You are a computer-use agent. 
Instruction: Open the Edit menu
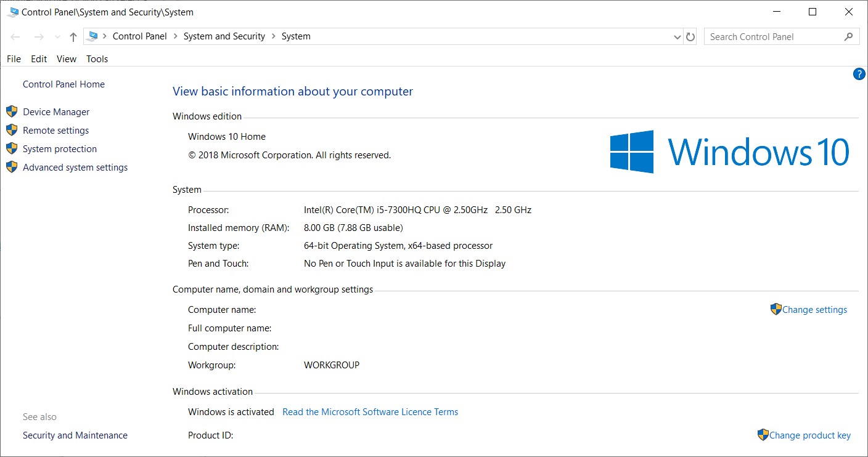click(39, 59)
